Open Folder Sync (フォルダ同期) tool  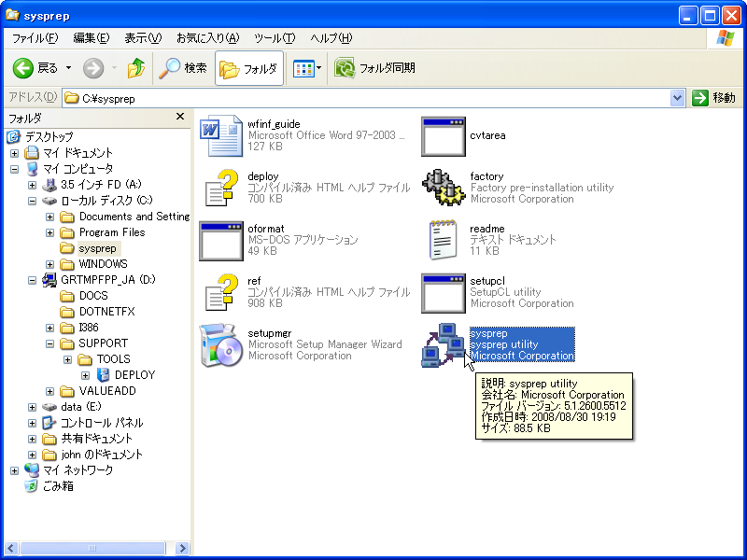[x=374, y=68]
